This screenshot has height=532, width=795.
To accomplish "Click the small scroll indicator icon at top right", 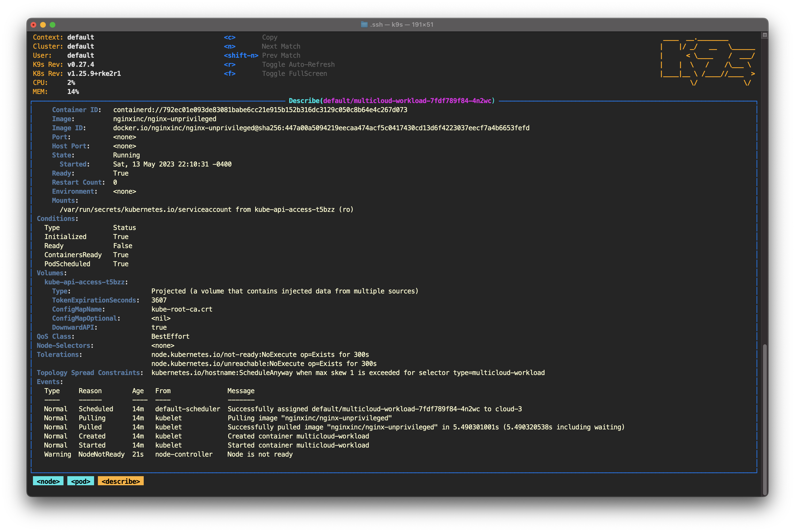I will (x=764, y=35).
